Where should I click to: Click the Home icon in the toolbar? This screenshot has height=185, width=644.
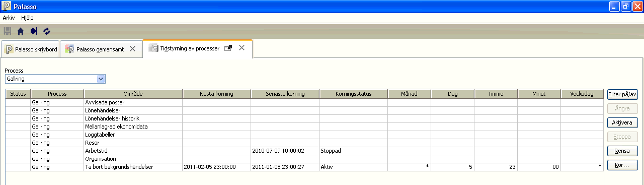click(x=21, y=31)
